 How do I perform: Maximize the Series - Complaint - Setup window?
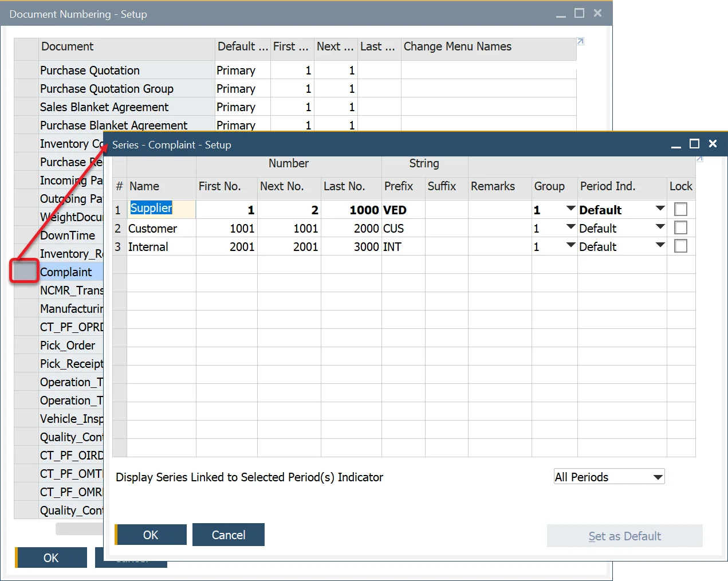click(x=694, y=144)
